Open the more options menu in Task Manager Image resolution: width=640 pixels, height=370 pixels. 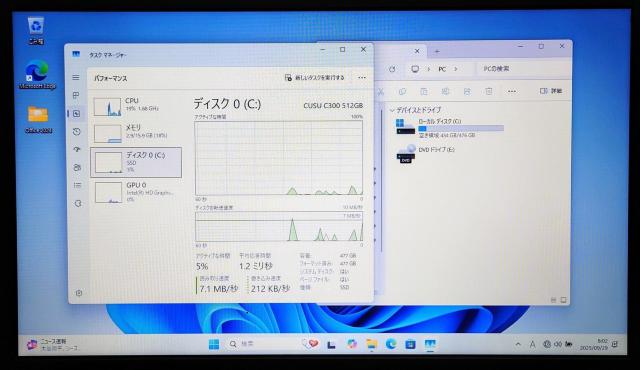362,78
